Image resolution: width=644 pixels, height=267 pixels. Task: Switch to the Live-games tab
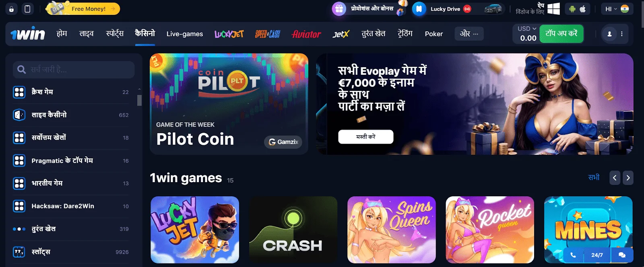[185, 34]
